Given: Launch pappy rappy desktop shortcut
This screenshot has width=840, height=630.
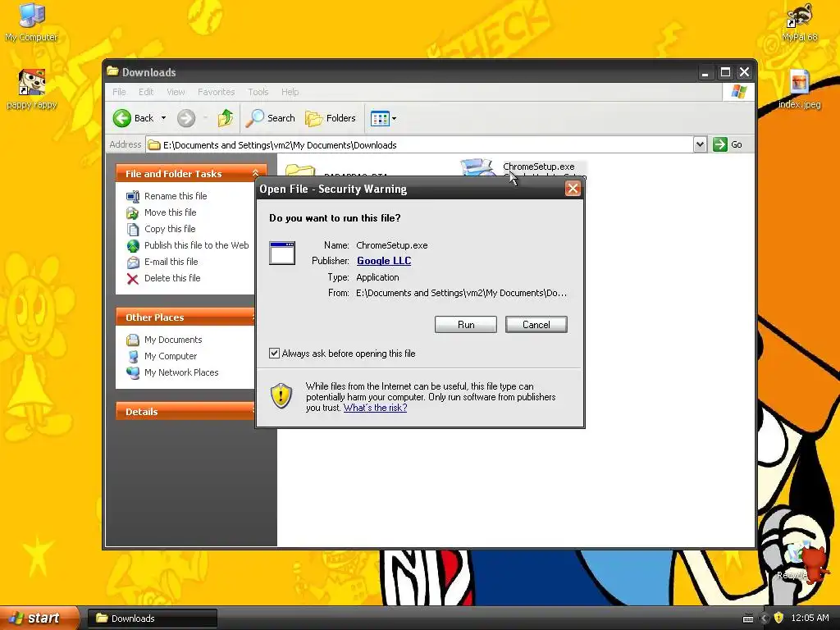Looking at the screenshot, I should coord(31,89).
